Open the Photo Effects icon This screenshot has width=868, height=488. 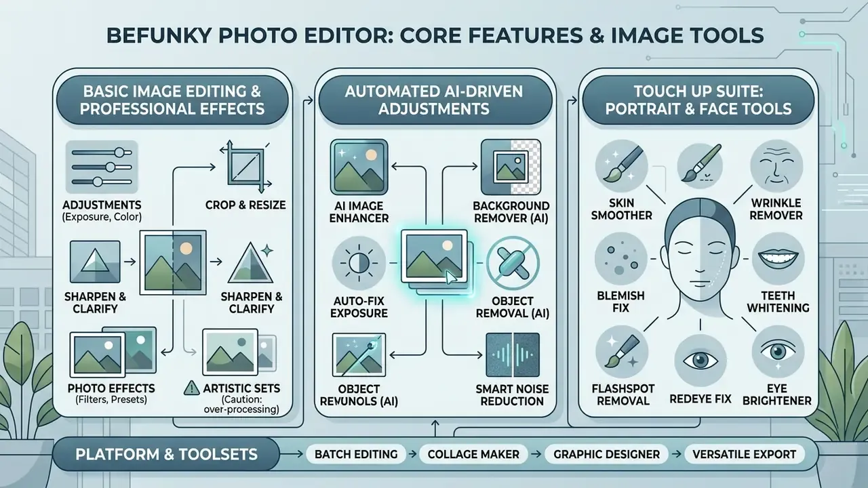(x=114, y=352)
